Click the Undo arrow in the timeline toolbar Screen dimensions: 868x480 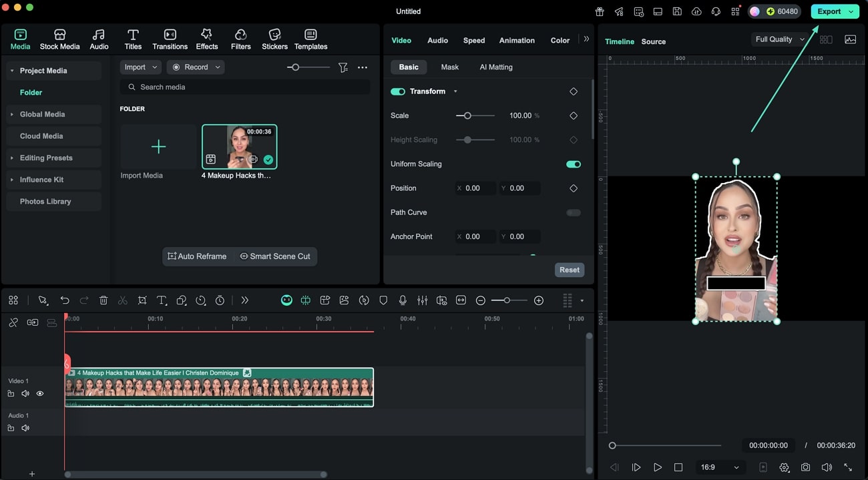pyautogui.click(x=65, y=300)
